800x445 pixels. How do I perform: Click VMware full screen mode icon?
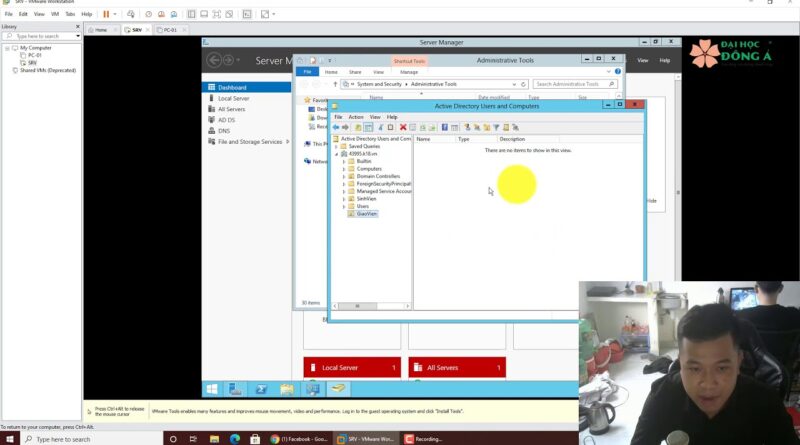[217, 14]
